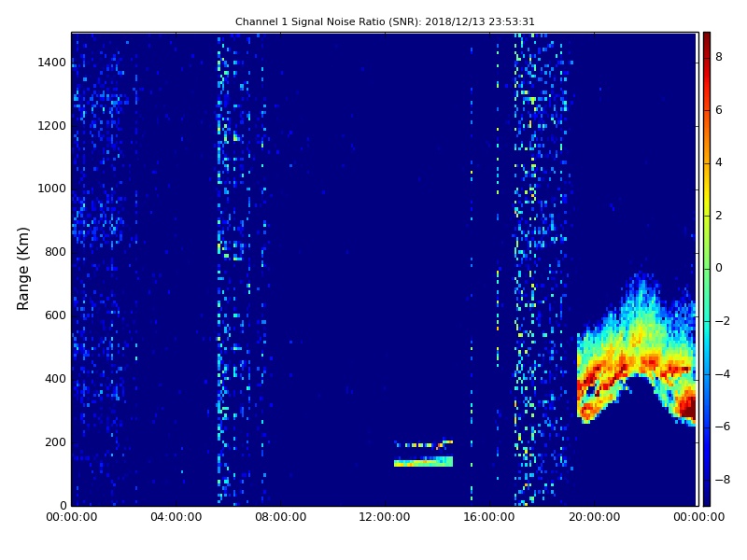Click the dotted echo trace near 200 km
Image resolution: width=747 pixels, height=560 pixels.
pos(423,444)
